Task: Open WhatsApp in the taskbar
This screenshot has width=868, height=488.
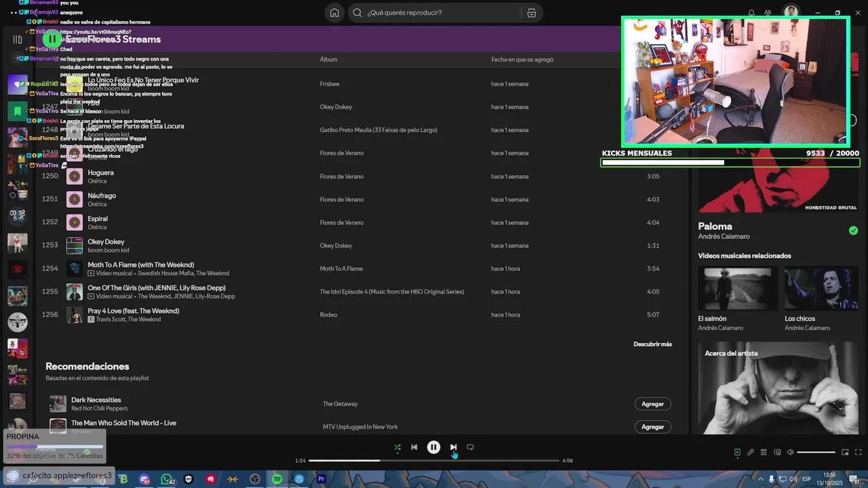Action: click(x=167, y=479)
